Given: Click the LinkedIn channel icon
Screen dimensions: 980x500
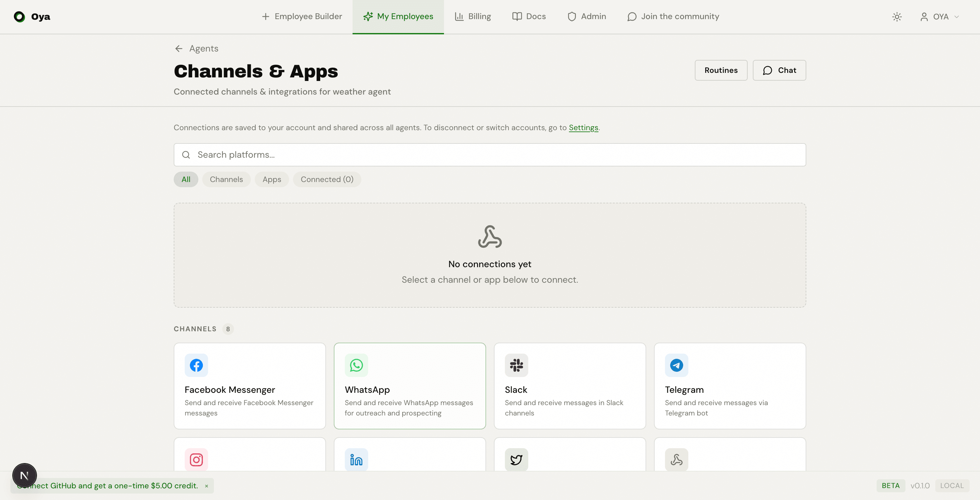Looking at the screenshot, I should pos(356,459).
